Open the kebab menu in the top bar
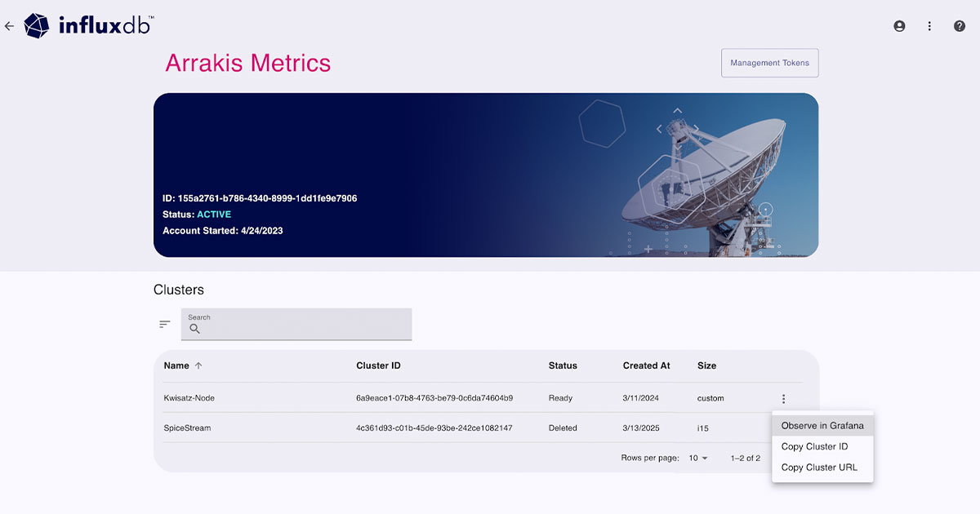 coord(929,25)
